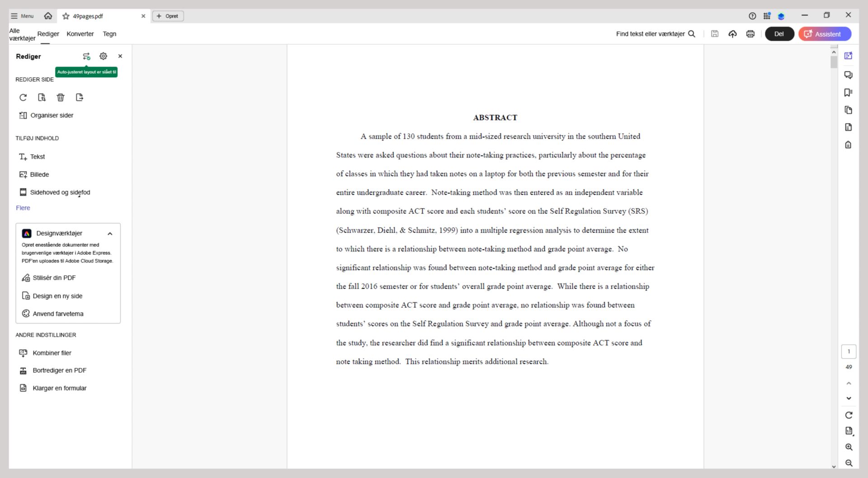Screen dimensions: 868x478
Task: Zoom out with magnifier minus icon
Action: pos(849,463)
